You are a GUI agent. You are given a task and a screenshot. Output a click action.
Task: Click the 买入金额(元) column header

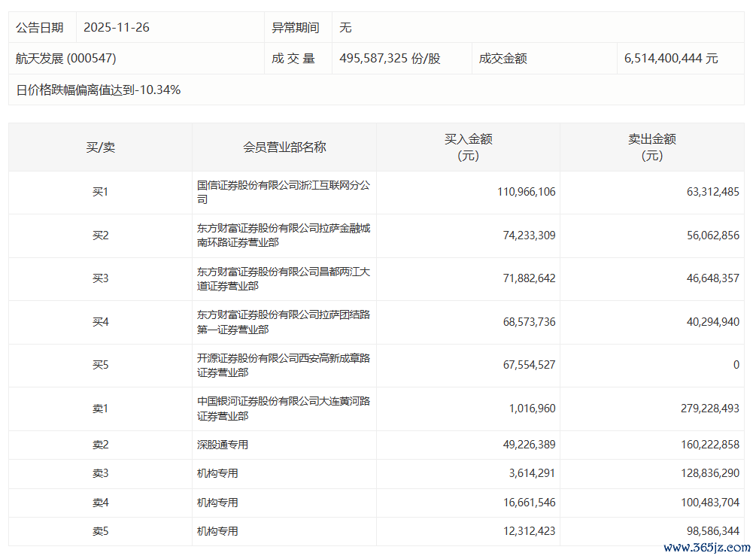tap(468, 147)
